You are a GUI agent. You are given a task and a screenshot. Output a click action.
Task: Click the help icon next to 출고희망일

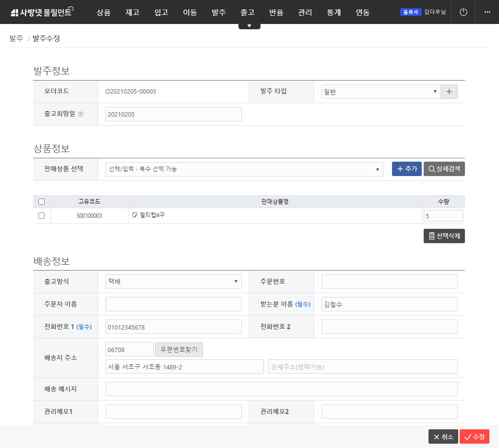point(81,114)
